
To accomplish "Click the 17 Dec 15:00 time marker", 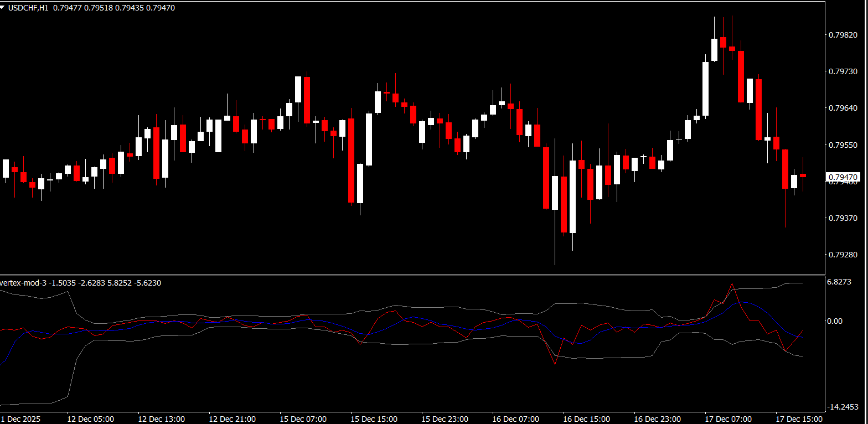I will coord(799,419).
